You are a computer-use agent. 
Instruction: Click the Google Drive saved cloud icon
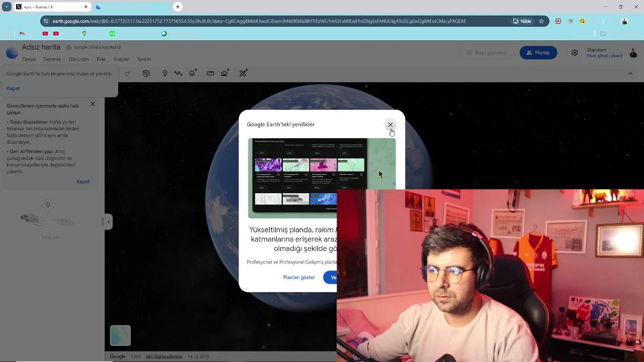pos(68,47)
